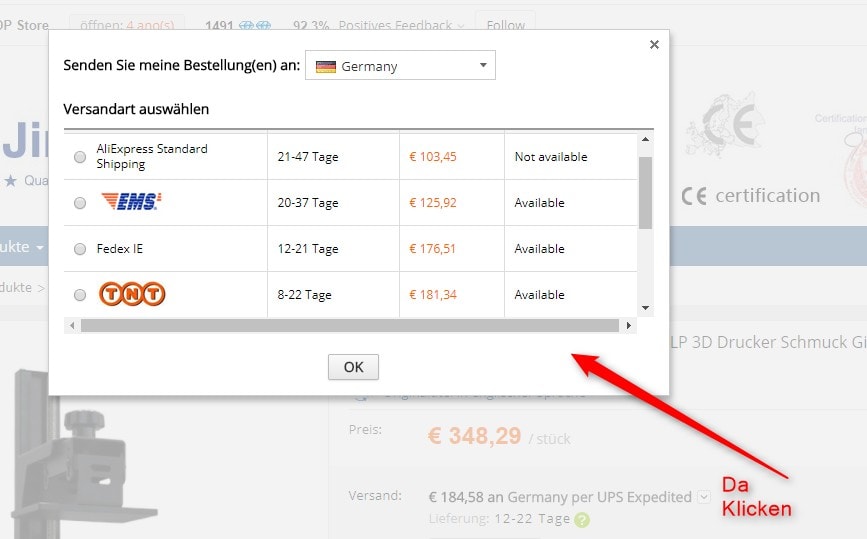The width and height of the screenshot is (867, 539).
Task: Click the horizontal scrollbar left arrow
Action: coord(71,326)
